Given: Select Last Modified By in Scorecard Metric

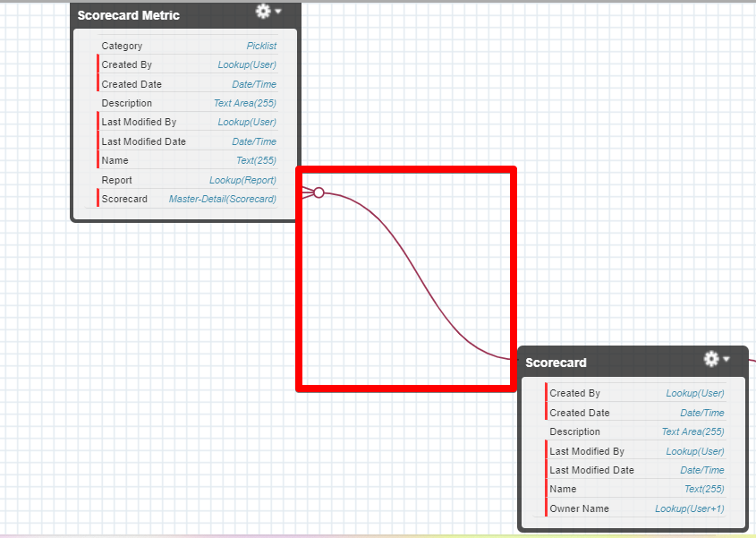Looking at the screenshot, I should coord(188,122).
